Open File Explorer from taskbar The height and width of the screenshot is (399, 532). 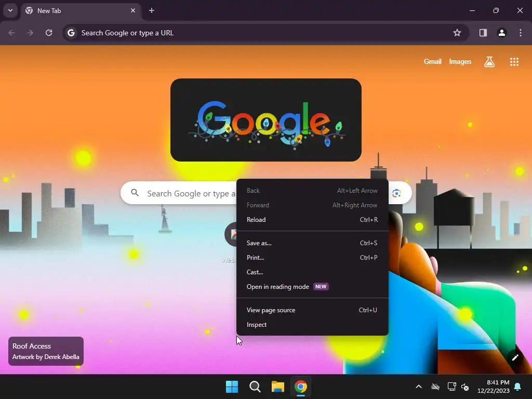[278, 387]
